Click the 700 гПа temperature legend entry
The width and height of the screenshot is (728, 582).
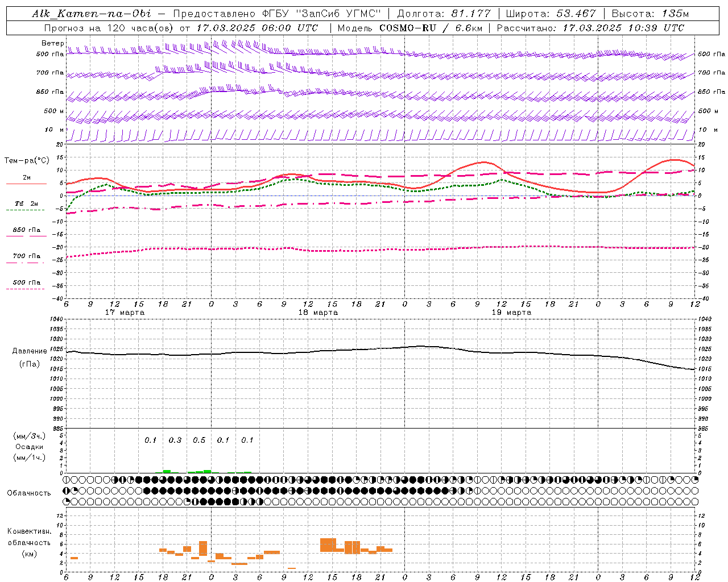coord(26,256)
